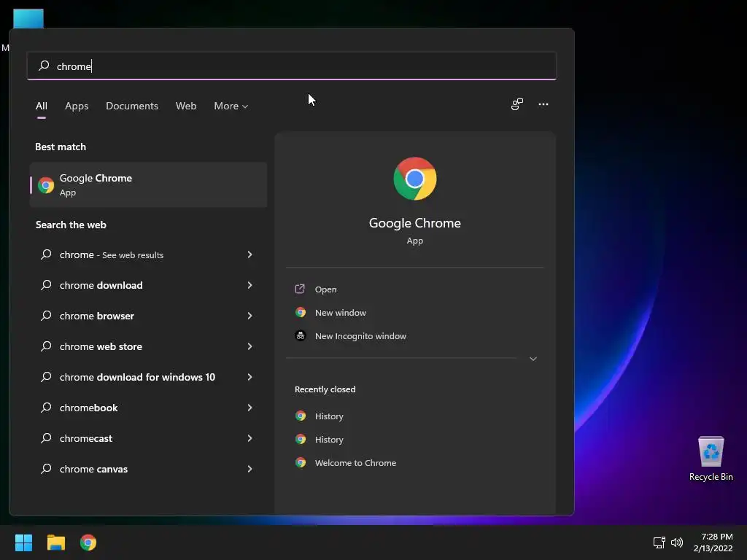Click the 'Google Chrome' title in preview pane
Viewport: 747px width, 560px height.
[414, 223]
